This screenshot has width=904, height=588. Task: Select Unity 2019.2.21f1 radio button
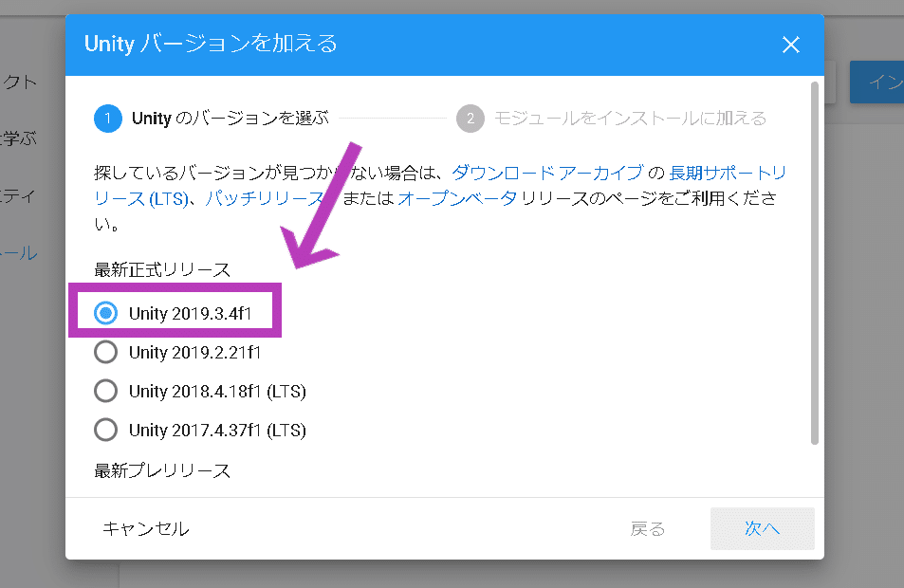pyautogui.click(x=105, y=352)
